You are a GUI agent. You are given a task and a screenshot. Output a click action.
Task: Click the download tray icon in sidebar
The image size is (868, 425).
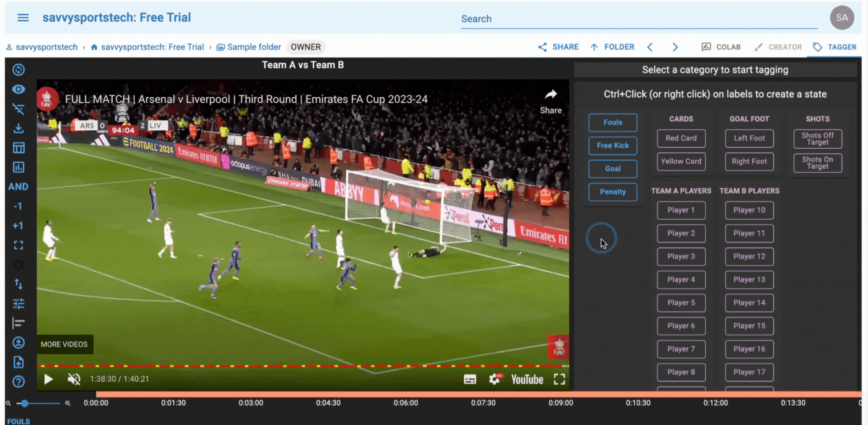tap(19, 128)
